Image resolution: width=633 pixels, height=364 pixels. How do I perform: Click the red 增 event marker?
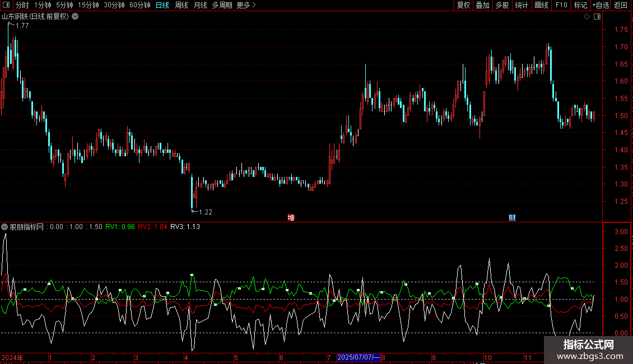pos(291,217)
